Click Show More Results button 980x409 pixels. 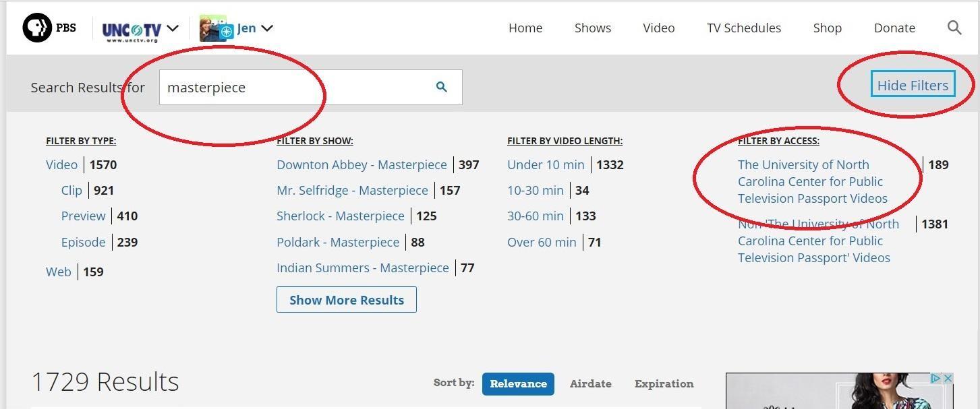tap(347, 300)
